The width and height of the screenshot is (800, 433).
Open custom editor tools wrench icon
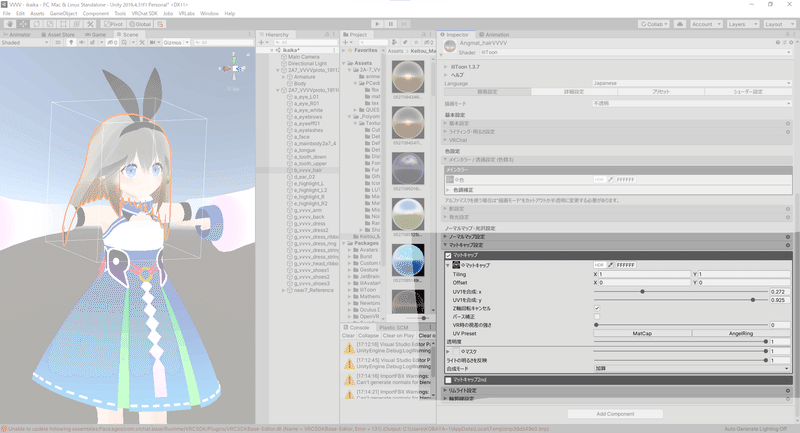pos(90,24)
